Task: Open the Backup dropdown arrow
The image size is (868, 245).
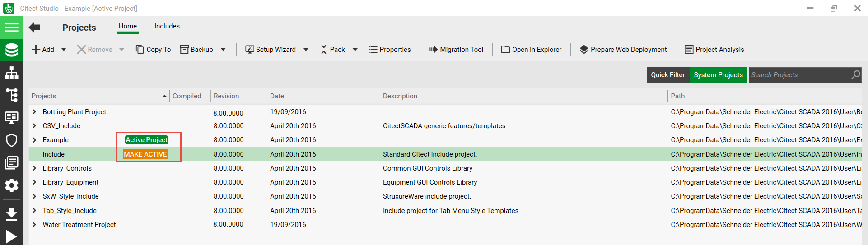Action: 223,50
